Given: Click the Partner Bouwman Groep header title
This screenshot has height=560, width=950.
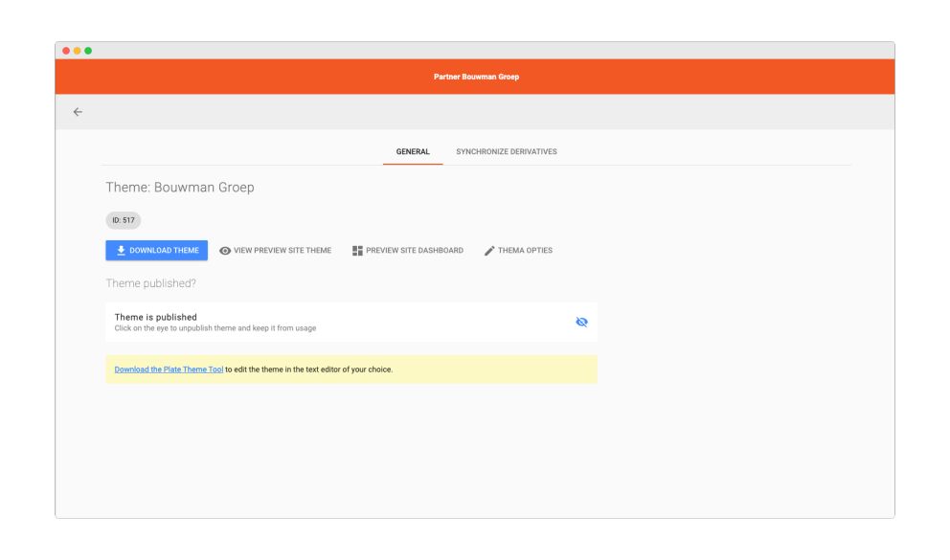Looking at the screenshot, I should [476, 77].
